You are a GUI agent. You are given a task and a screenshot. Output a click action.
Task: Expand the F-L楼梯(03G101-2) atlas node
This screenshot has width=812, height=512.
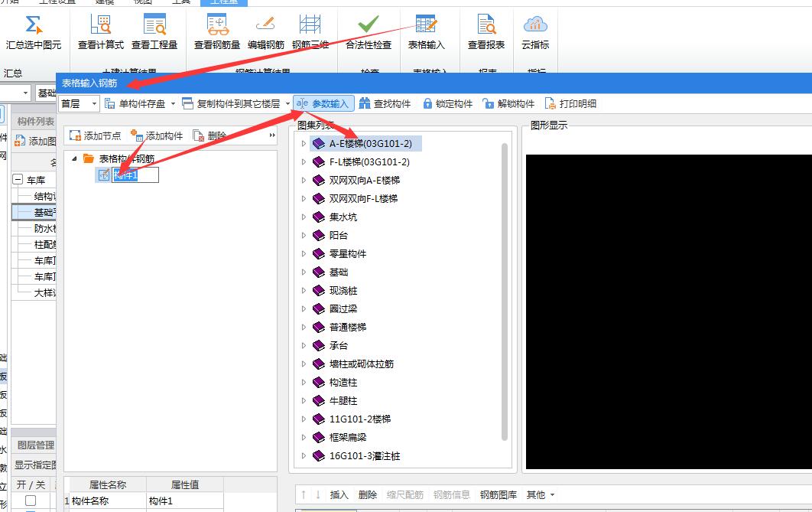coord(304,161)
